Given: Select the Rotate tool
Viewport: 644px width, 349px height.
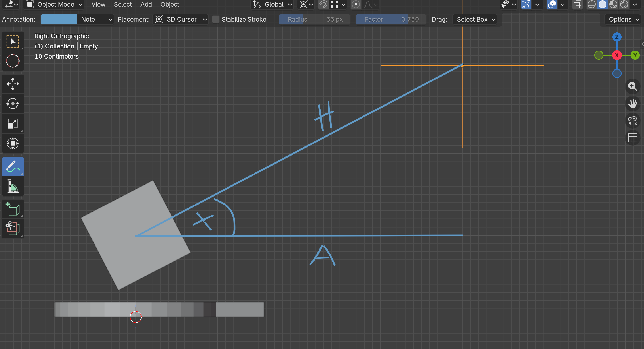Looking at the screenshot, I should (x=13, y=104).
